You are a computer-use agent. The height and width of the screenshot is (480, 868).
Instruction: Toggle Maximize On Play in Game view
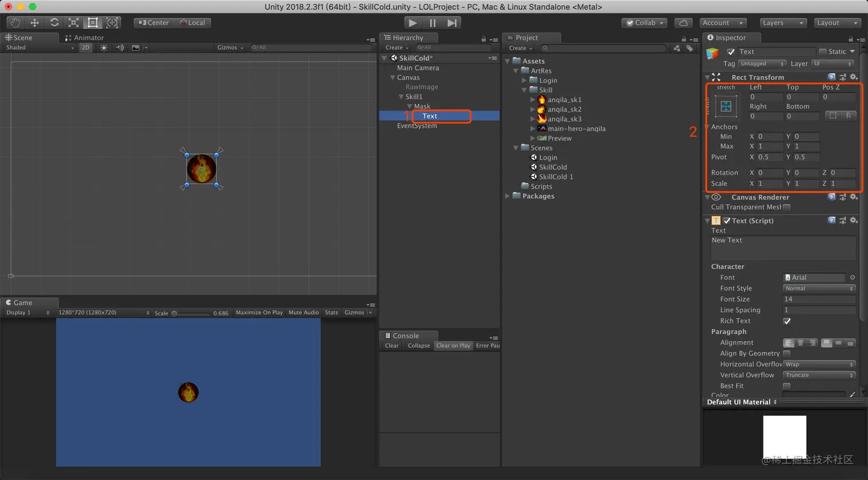[259, 313]
